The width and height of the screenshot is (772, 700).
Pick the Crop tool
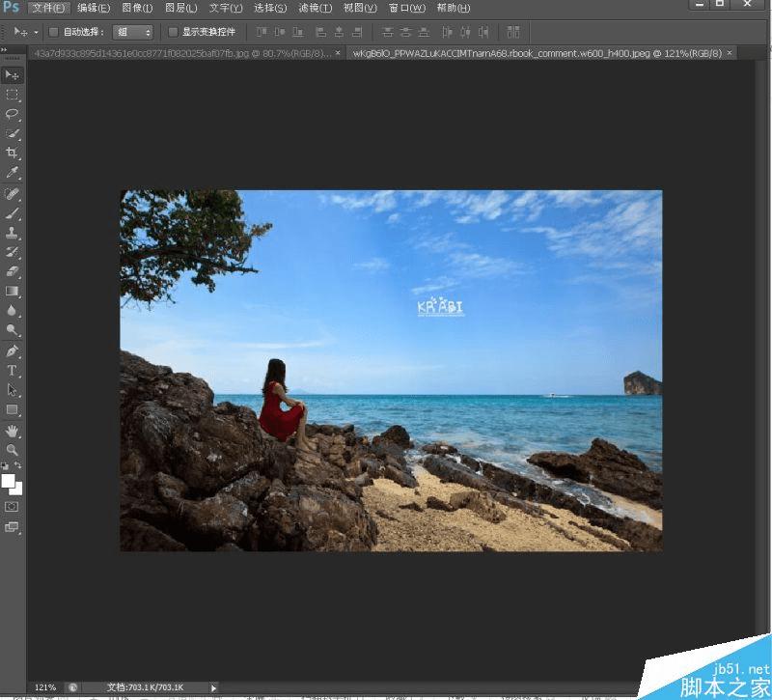click(12, 153)
